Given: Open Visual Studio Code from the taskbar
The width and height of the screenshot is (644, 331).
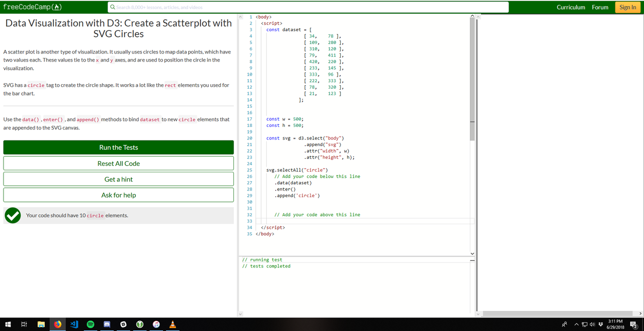Looking at the screenshot, I should click(74, 324).
